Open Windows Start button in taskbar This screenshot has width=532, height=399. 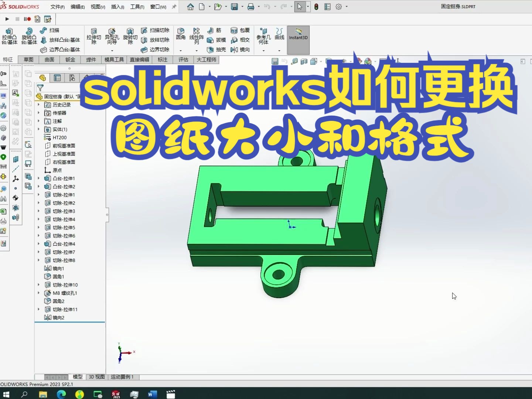pos(6,394)
